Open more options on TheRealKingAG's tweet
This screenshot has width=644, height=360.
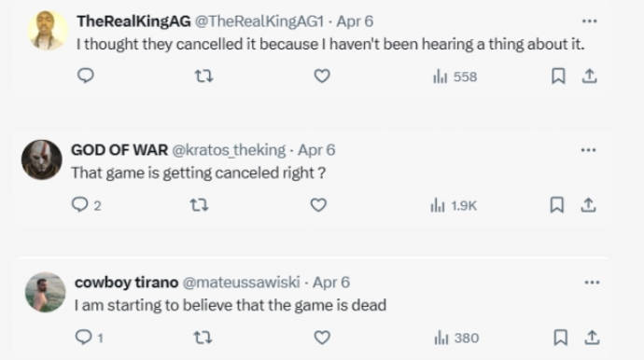pos(589,21)
